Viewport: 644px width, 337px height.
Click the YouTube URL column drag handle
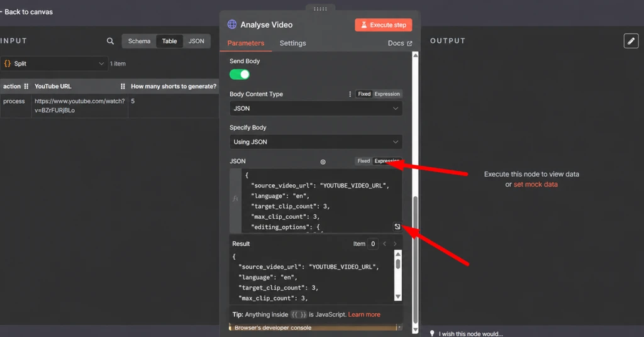pyautogui.click(x=123, y=86)
